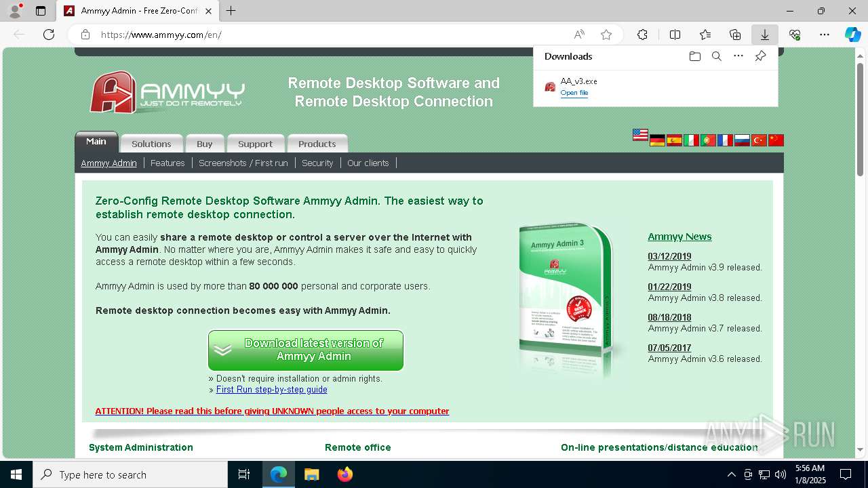Open a new tab with plus icon
This screenshot has width=868, height=488.
[231, 11]
